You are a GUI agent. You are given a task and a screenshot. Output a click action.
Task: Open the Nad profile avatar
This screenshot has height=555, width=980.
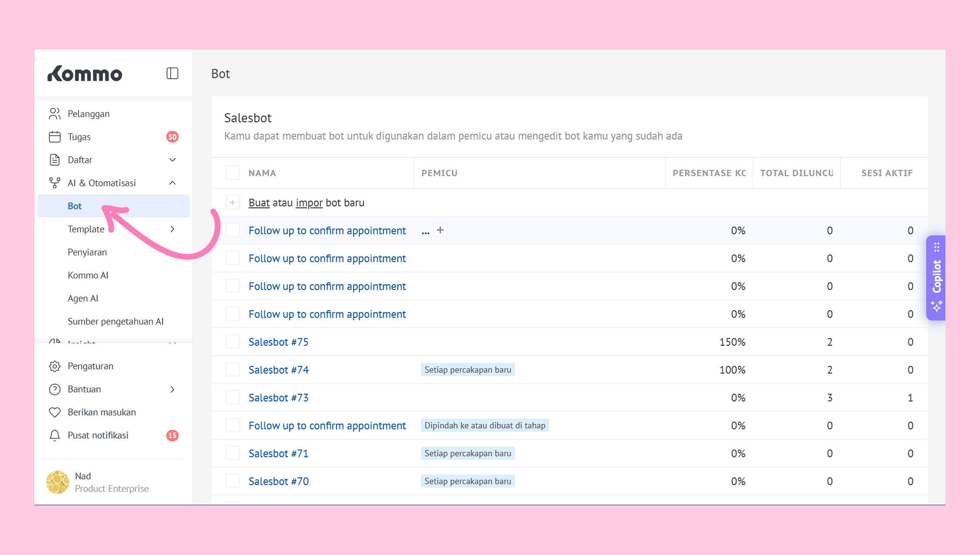point(58,482)
